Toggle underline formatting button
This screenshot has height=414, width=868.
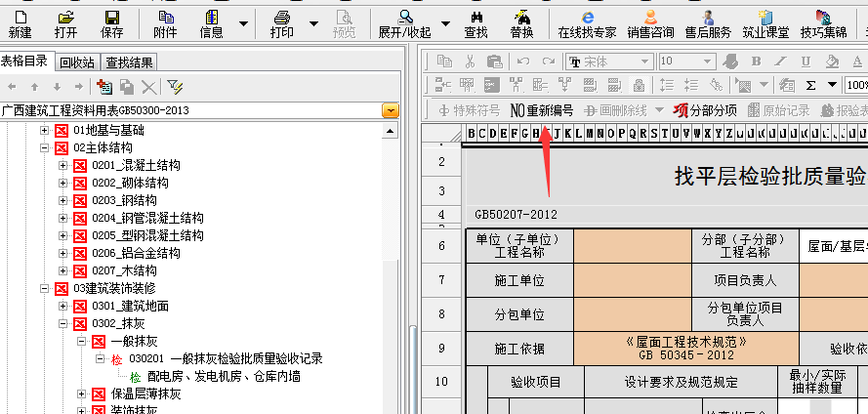click(x=804, y=62)
